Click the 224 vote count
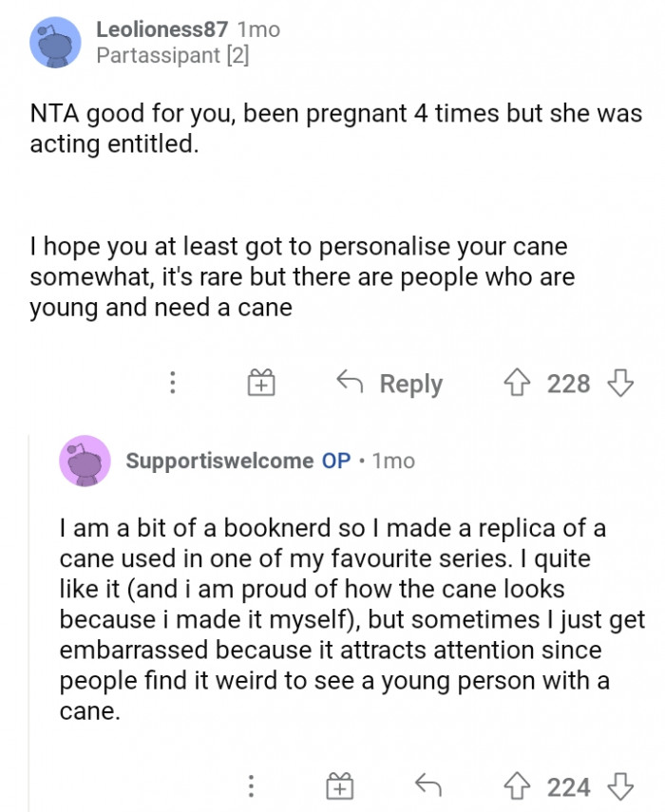This screenshot has width=665, height=812. click(x=569, y=787)
